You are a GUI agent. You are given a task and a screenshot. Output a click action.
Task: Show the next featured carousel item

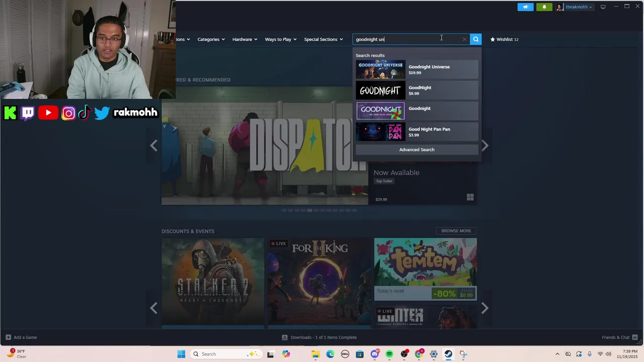point(485,146)
